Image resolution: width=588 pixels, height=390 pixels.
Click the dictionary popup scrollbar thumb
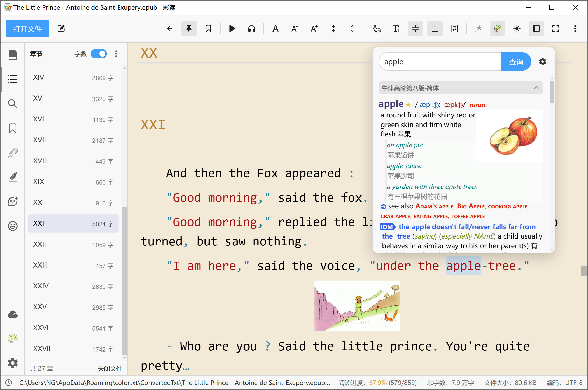pos(552,92)
